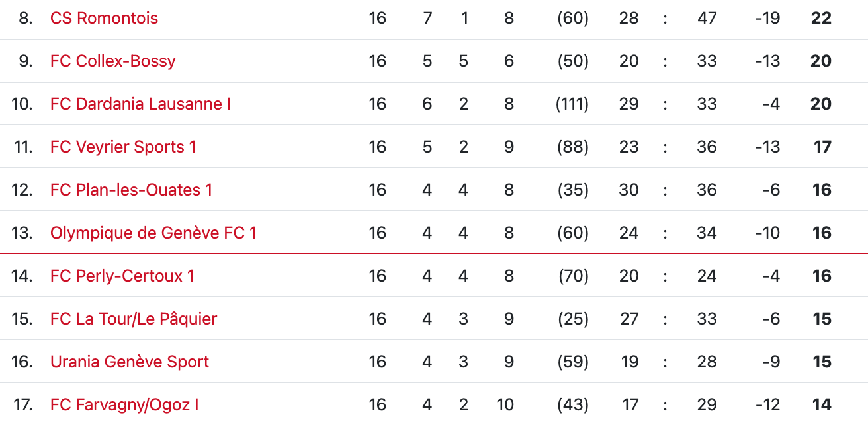Click the (88) value for Veyrier Sports
The height and width of the screenshot is (423, 868).
tap(572, 147)
